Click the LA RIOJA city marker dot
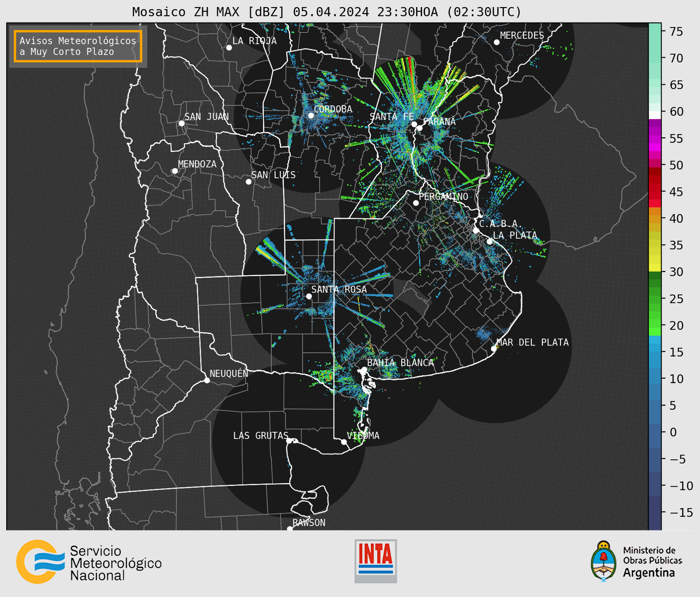 [229, 48]
